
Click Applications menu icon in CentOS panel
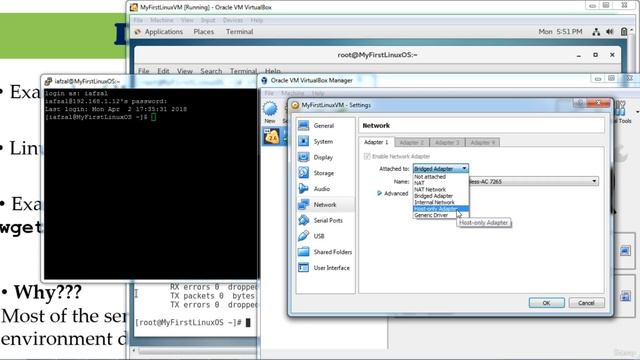click(138, 32)
